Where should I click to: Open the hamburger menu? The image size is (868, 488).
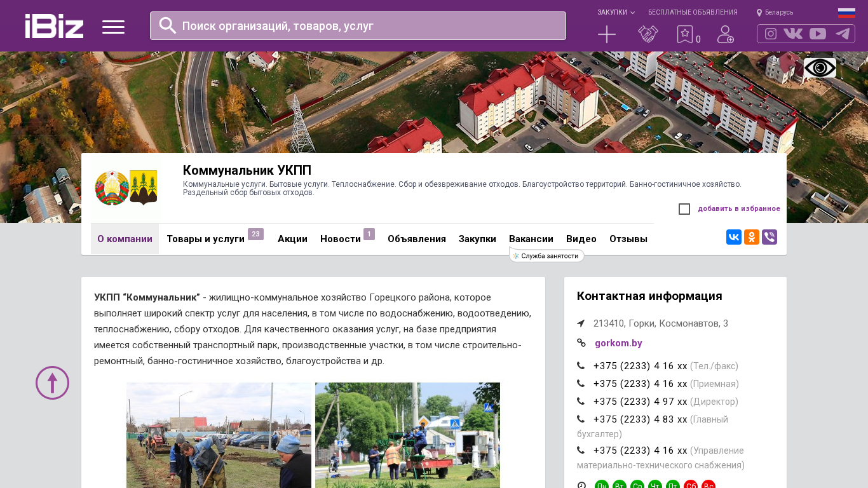click(x=113, y=27)
